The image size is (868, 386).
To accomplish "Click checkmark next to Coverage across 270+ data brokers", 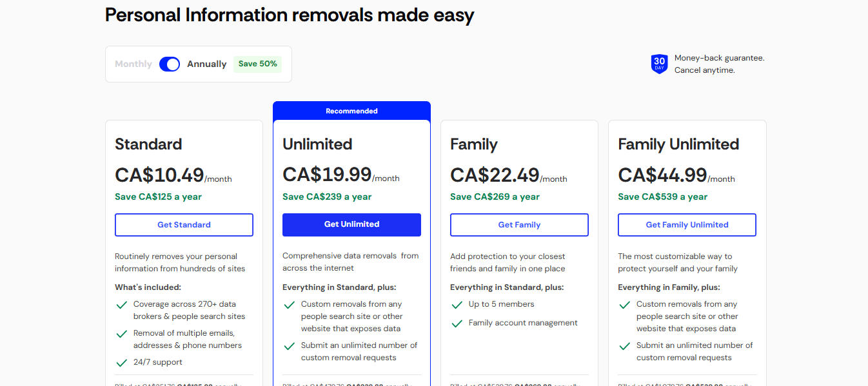I will pyautogui.click(x=121, y=305).
